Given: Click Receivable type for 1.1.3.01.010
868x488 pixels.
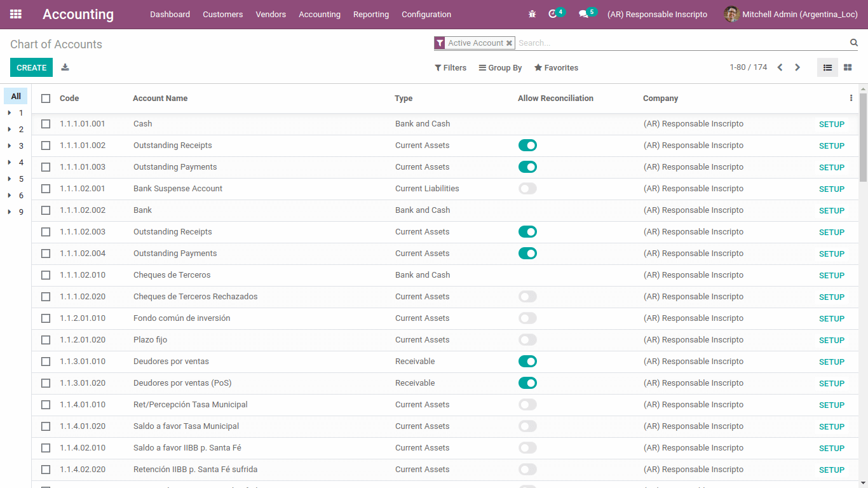Looking at the screenshot, I should click(x=415, y=362).
